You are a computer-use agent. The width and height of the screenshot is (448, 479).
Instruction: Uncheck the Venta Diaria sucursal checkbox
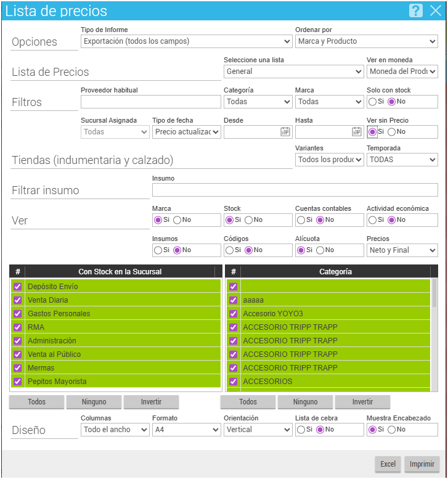coord(18,300)
